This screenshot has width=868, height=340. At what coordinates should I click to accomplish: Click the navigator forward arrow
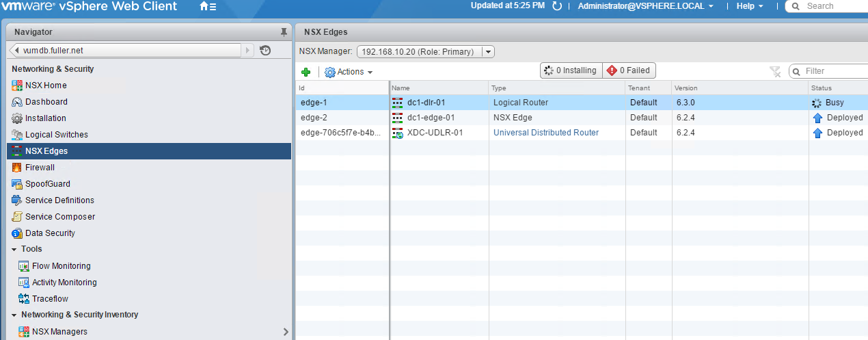pyautogui.click(x=248, y=50)
